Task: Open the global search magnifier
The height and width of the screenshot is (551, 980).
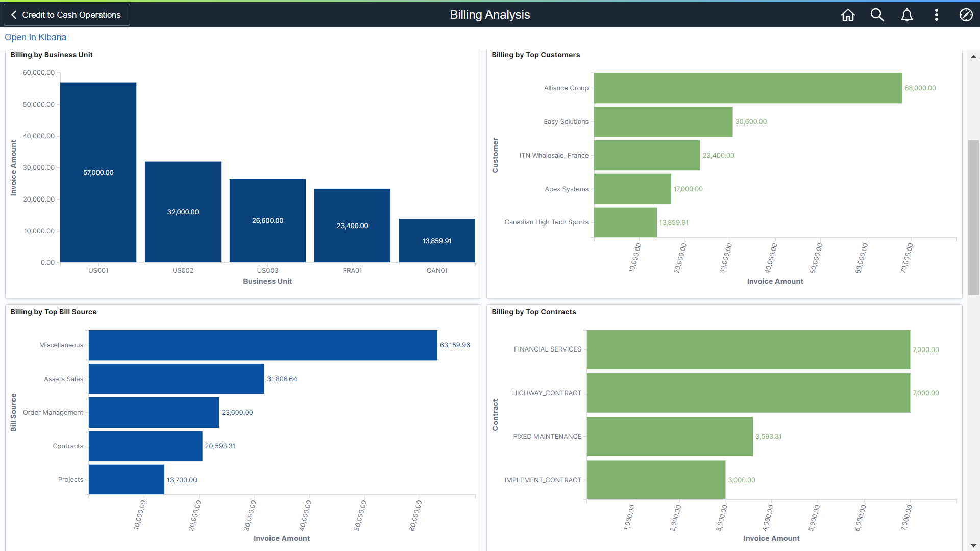Action: pos(877,15)
